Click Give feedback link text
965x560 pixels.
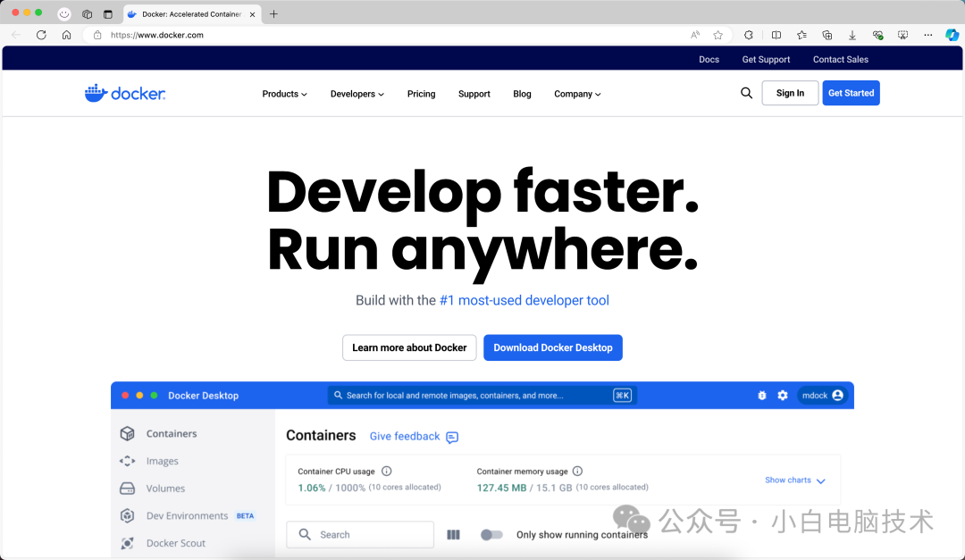(x=405, y=437)
